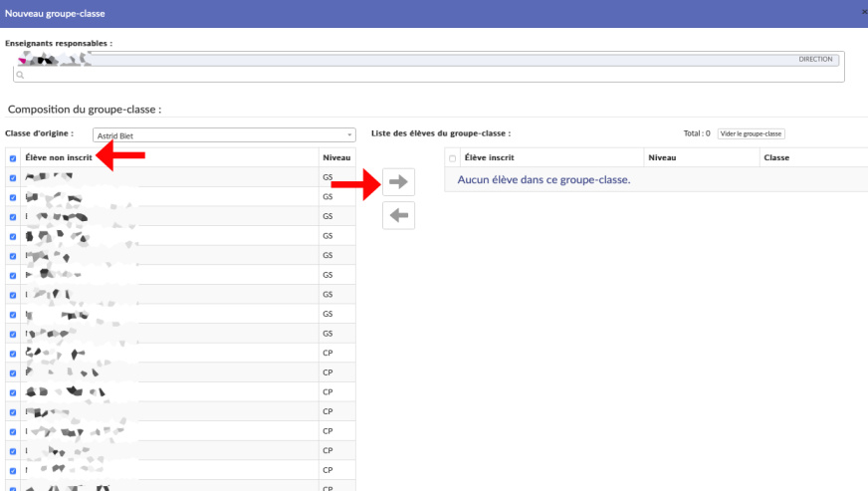
Task: Click the right arrow to add selected students
Action: (398, 182)
